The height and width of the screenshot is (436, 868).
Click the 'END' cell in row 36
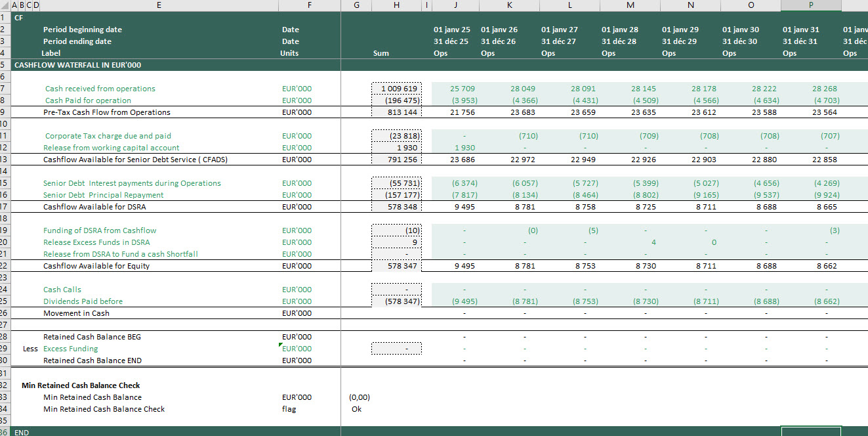pos(22,432)
